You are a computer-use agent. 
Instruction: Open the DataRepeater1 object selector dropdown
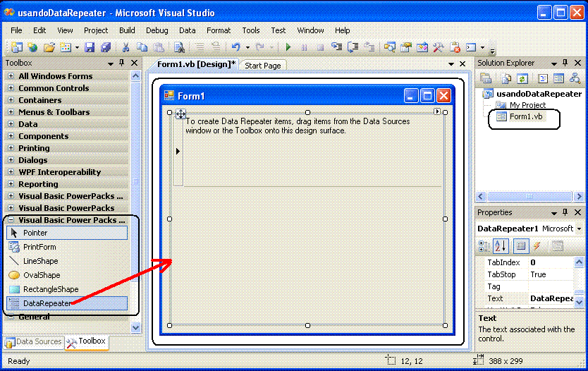[x=579, y=229]
